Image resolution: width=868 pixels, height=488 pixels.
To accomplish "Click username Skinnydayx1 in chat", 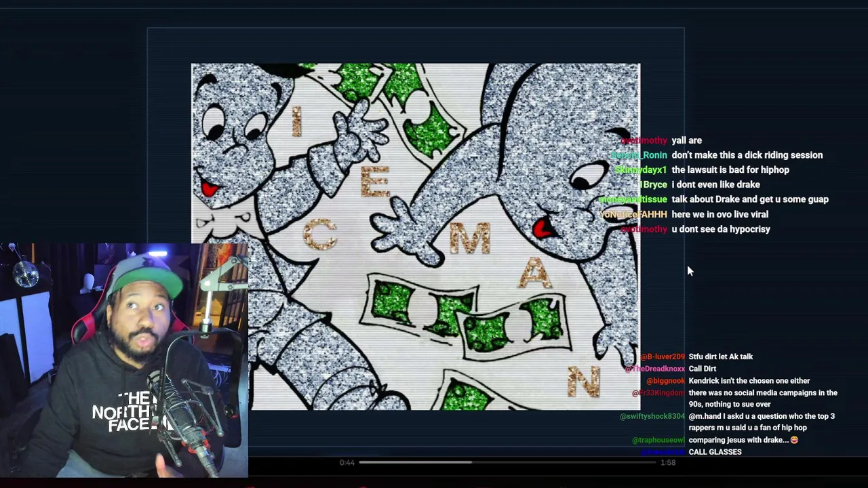I will (x=640, y=170).
